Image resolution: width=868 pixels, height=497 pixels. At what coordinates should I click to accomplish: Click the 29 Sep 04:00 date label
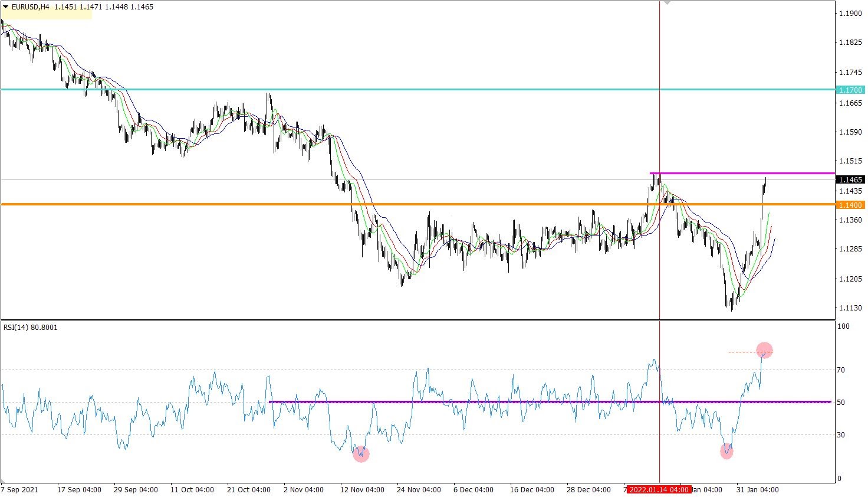136,490
